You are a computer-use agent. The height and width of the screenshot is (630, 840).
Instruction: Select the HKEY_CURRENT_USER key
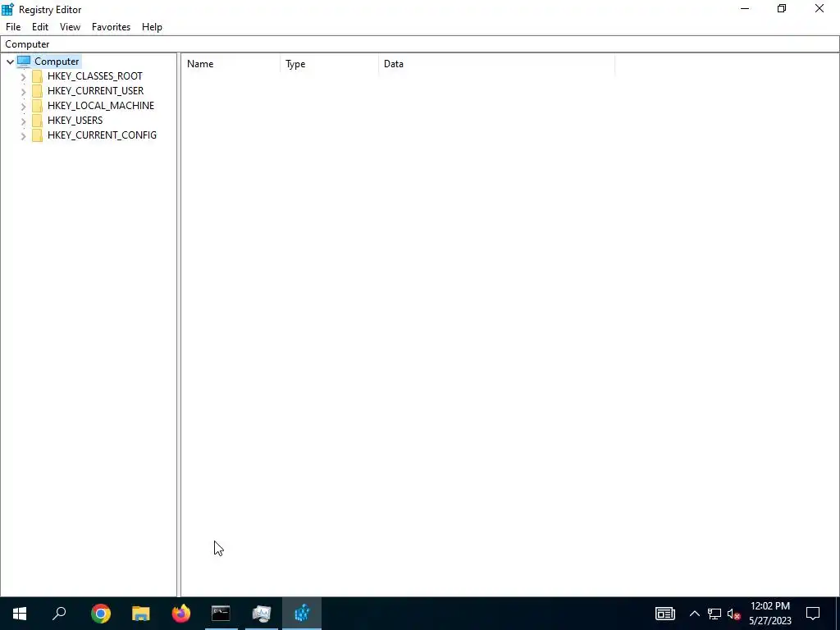[95, 91]
